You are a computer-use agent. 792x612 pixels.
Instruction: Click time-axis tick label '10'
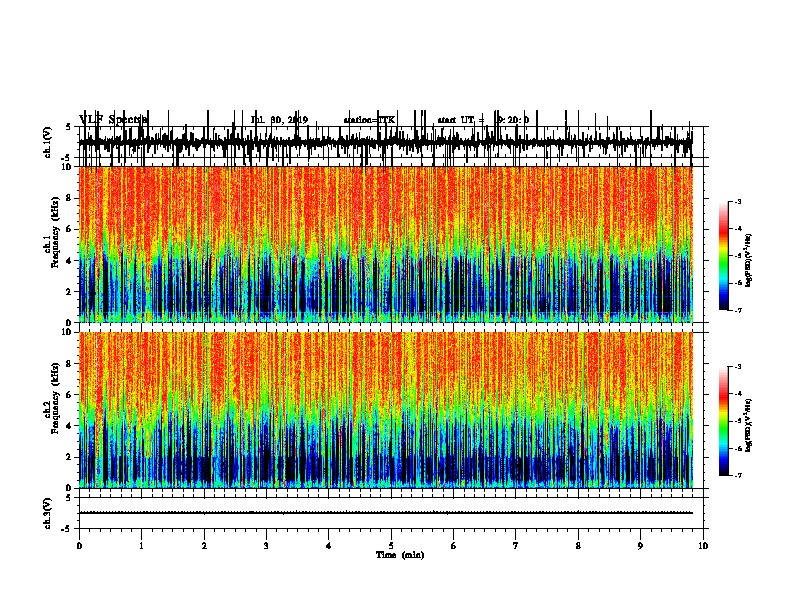(703, 545)
